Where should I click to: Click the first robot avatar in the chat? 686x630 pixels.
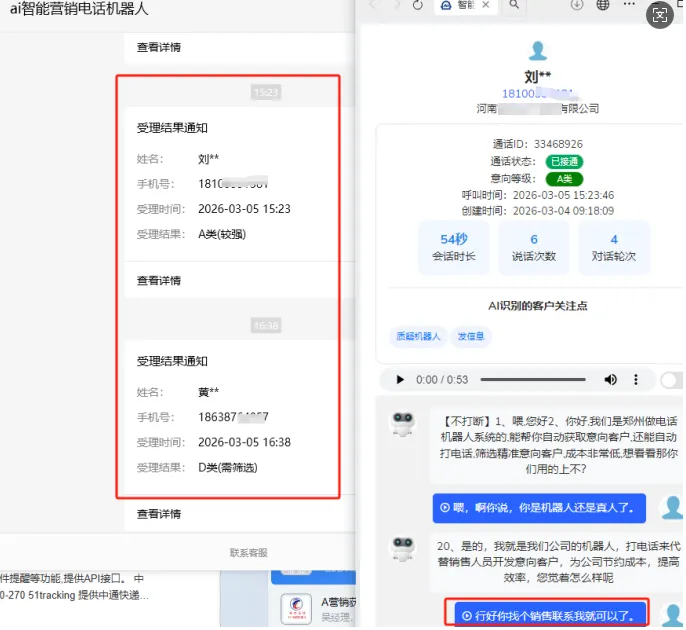pos(403,424)
